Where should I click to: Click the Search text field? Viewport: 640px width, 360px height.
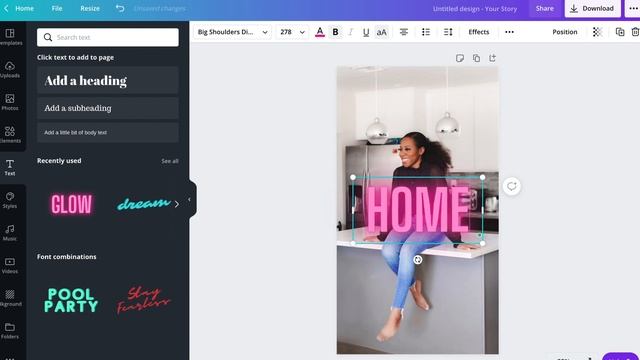[108, 37]
